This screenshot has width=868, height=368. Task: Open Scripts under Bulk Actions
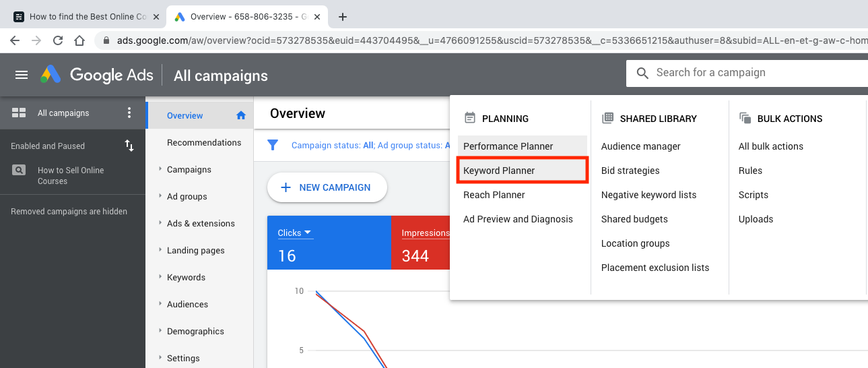pyautogui.click(x=753, y=195)
